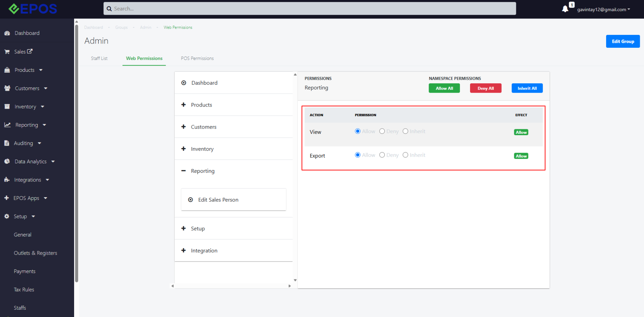This screenshot has width=644, height=317.
Task: Select Inherit radio for View action
Action: click(405, 131)
